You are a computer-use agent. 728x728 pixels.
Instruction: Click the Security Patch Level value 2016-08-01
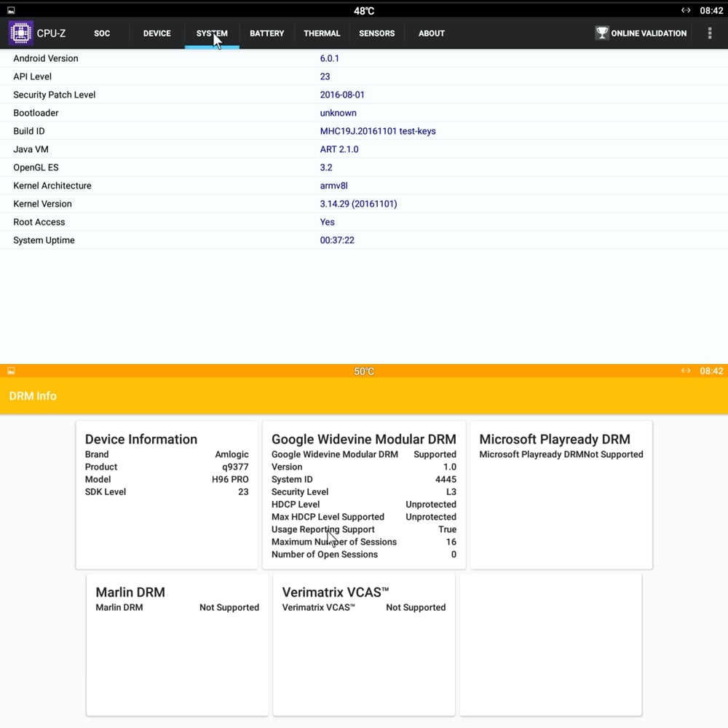tap(342, 95)
